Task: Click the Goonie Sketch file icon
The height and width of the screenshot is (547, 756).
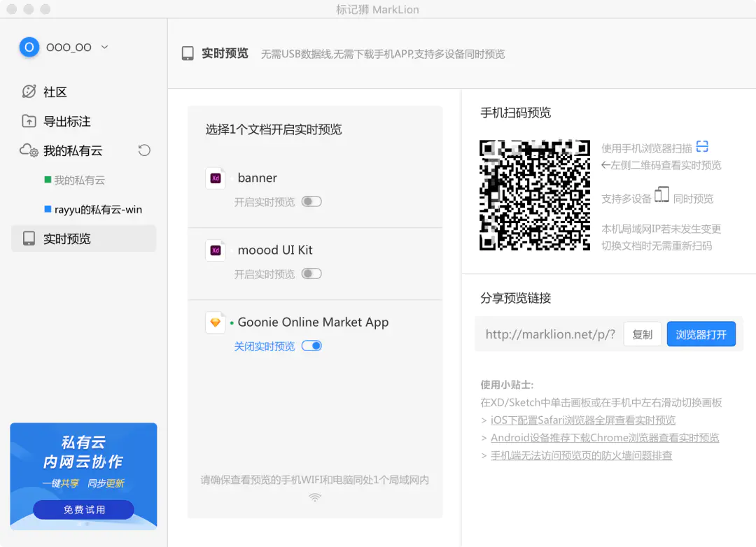Action: [216, 322]
